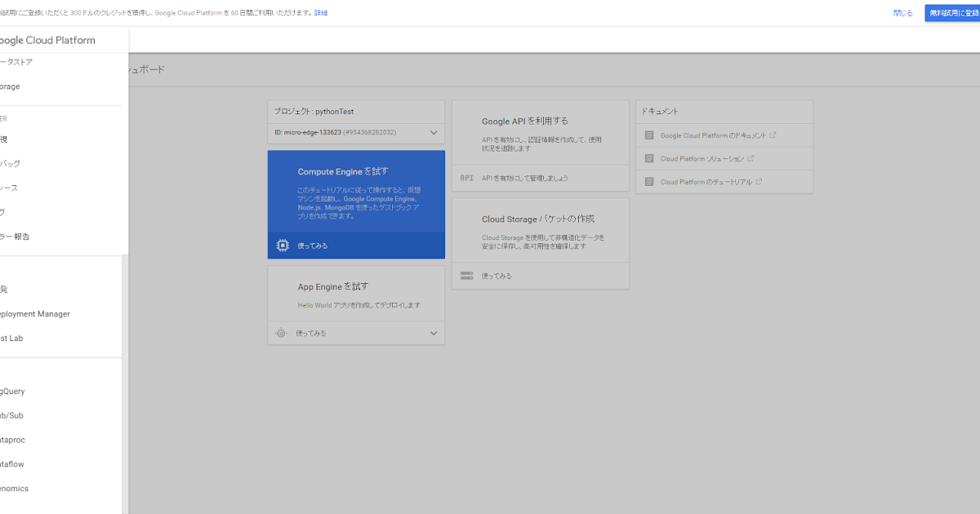This screenshot has height=514, width=980.
Task: Click the document icon for Google Cloud Platform のドキュメント
Action: click(649, 135)
